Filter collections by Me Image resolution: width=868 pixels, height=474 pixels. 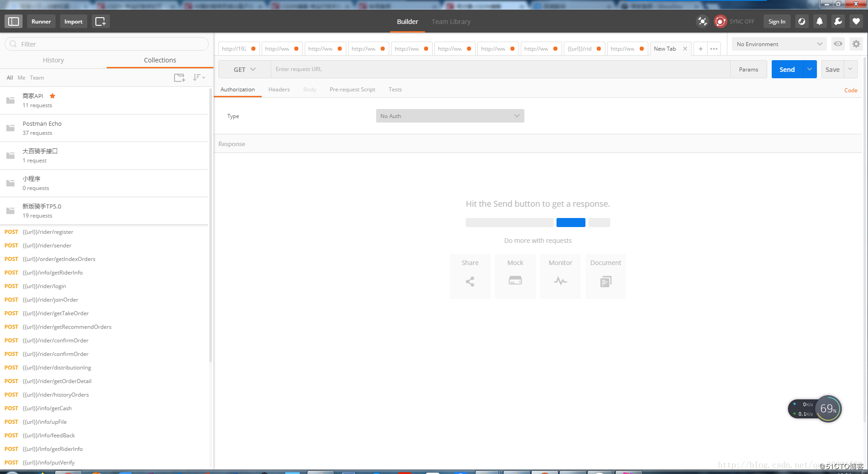[x=21, y=78]
